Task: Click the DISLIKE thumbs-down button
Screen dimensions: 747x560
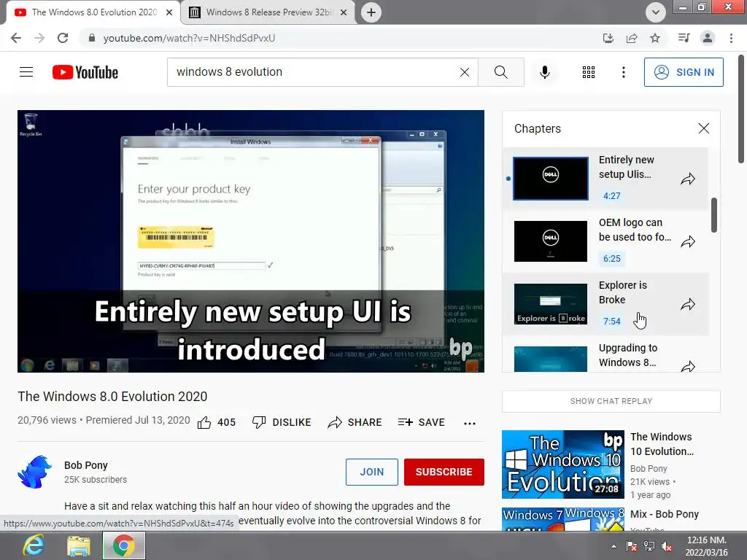Action: click(282, 422)
